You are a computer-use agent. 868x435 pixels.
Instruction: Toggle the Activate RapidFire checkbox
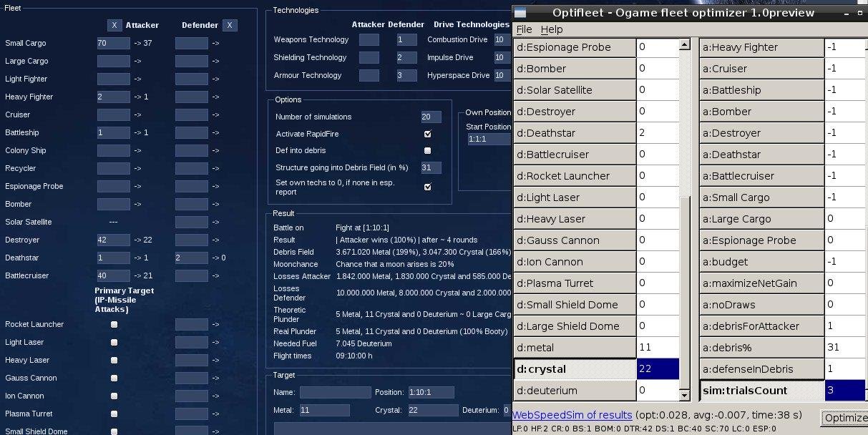[427, 134]
